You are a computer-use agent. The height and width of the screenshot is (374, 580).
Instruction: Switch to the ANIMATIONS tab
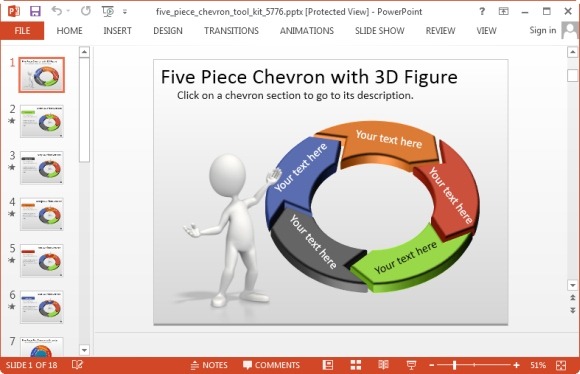[307, 31]
